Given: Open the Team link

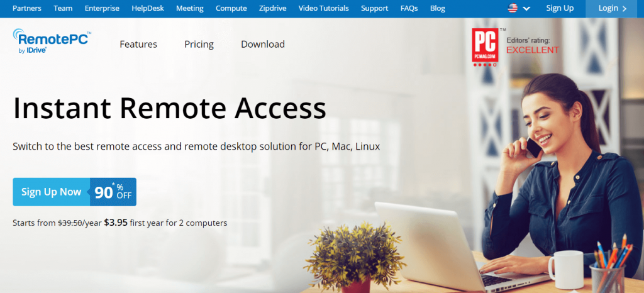Looking at the screenshot, I should point(63,8).
